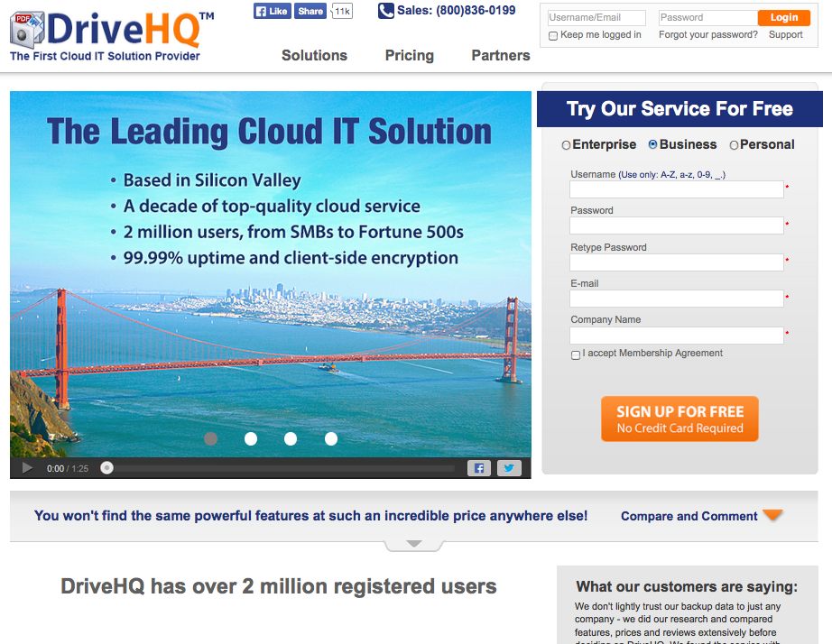Viewport: 832px width, 644px height.
Task: Share video on Facebook icon
Action: point(478,468)
